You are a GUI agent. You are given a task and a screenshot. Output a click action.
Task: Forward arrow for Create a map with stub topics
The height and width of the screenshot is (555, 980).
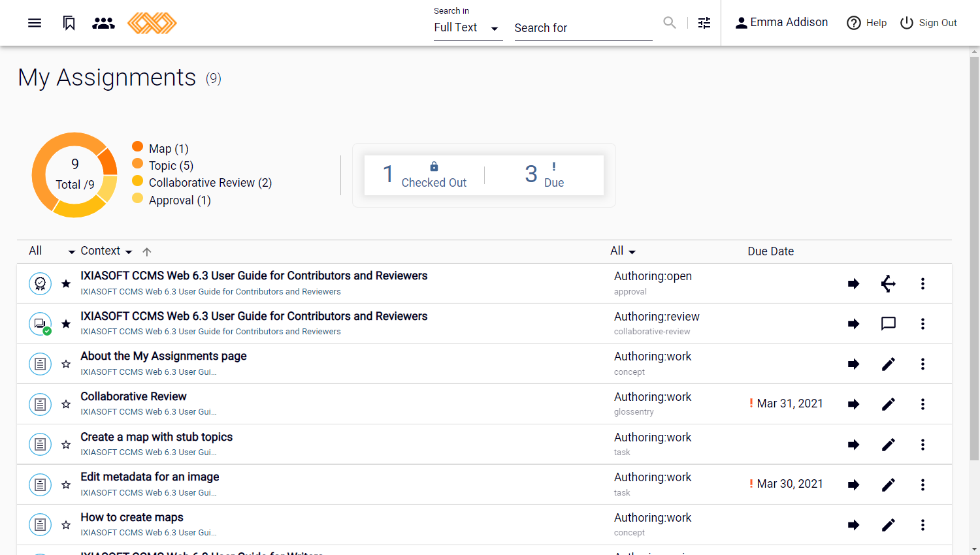853,445
